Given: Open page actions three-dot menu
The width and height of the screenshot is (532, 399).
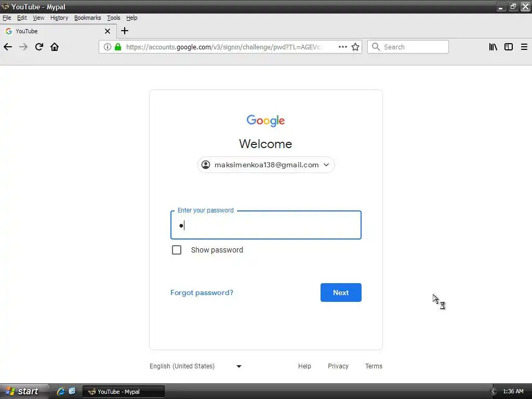Looking at the screenshot, I should pos(343,47).
